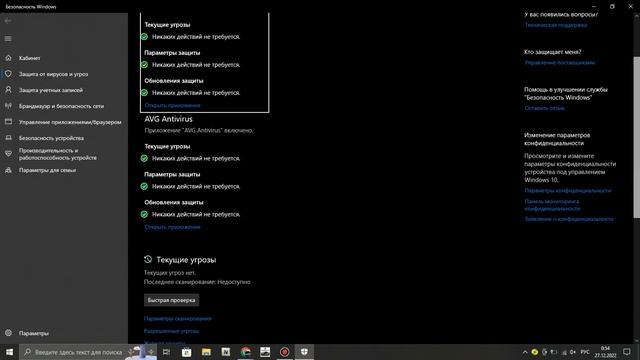Go to Брандмауэр и безопасность сети
Screen dimensions: 640x360
click(x=61, y=106)
